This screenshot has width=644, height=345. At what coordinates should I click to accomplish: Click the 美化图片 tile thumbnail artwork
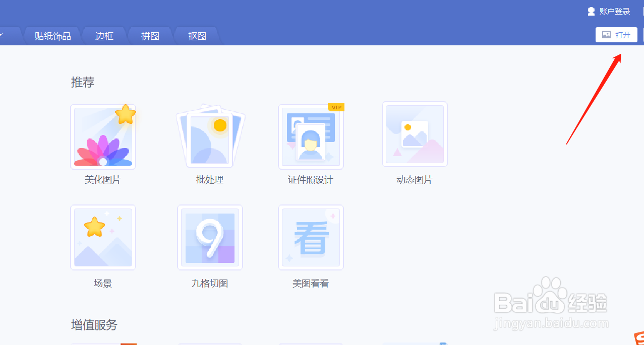point(103,136)
